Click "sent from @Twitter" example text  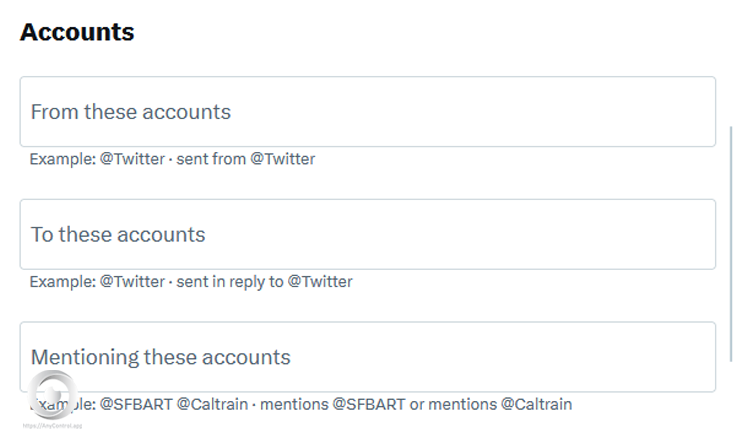(x=246, y=159)
